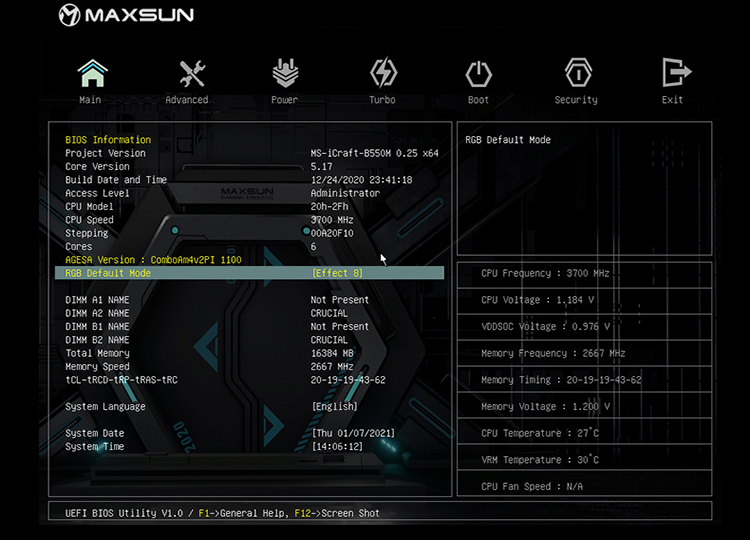Click the 5.17 core version value
This screenshot has height=540, width=750.
click(321, 166)
